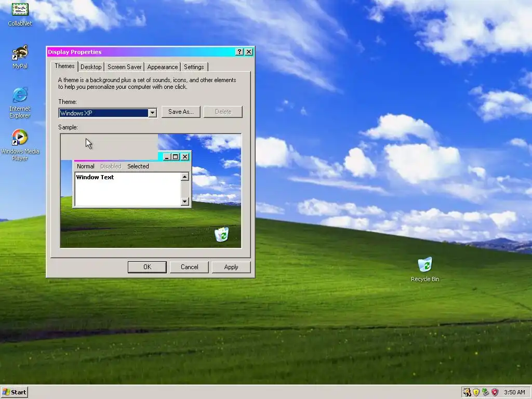Click the greyed Delete button
The image size is (532, 399).
coord(223,112)
